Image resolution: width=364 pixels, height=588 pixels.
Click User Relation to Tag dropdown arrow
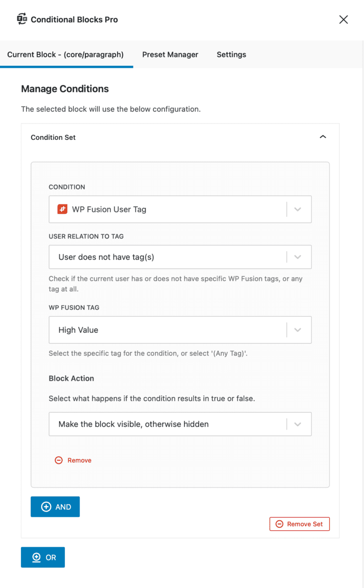click(298, 257)
